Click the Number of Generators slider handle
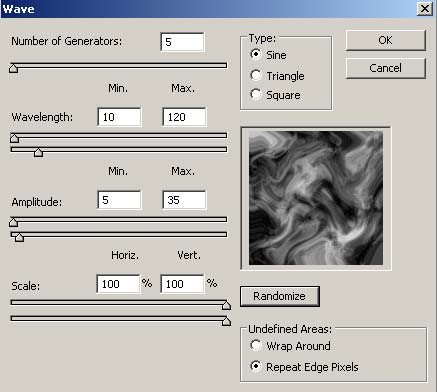 (x=13, y=68)
